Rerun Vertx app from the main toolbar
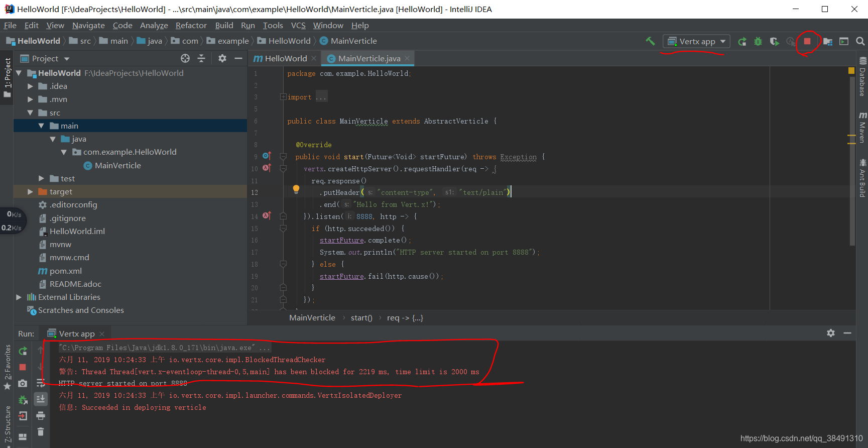The image size is (868, 448). (742, 41)
